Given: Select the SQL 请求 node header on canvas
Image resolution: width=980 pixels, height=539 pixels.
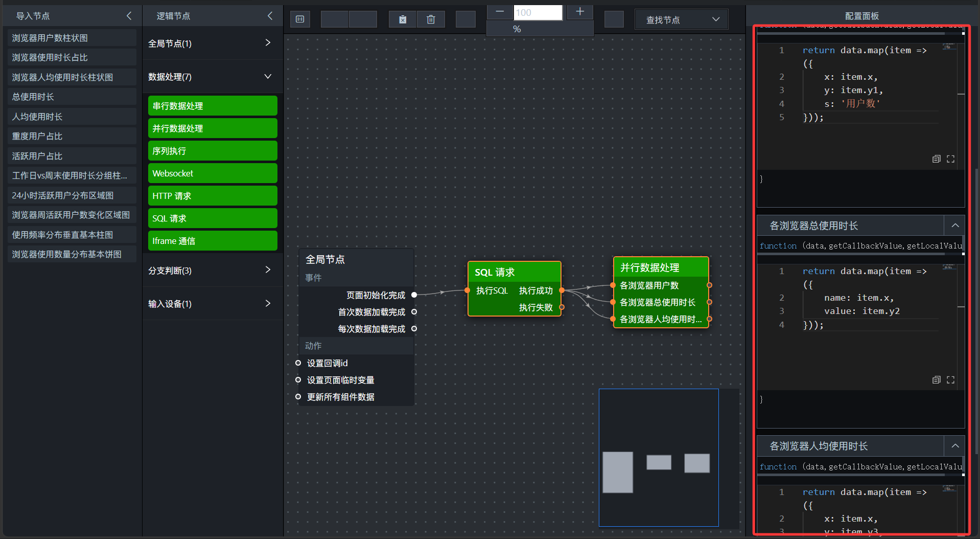Looking at the screenshot, I should 515,272.
